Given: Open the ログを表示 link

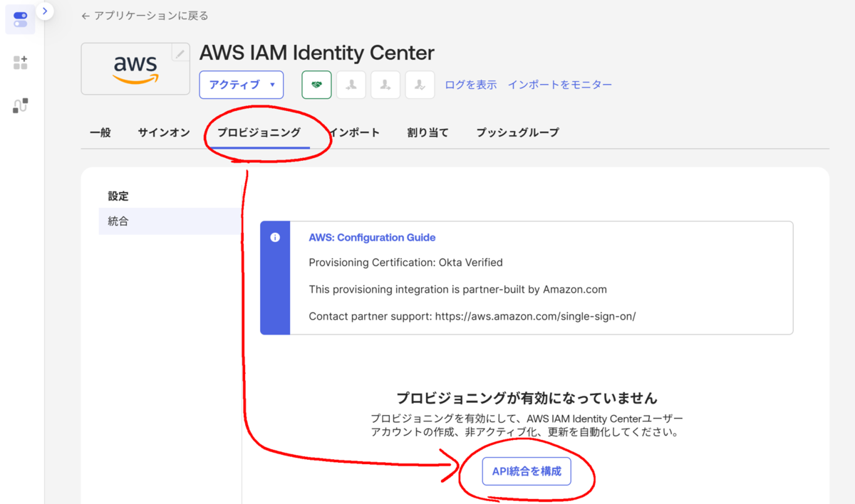Looking at the screenshot, I should tap(471, 85).
